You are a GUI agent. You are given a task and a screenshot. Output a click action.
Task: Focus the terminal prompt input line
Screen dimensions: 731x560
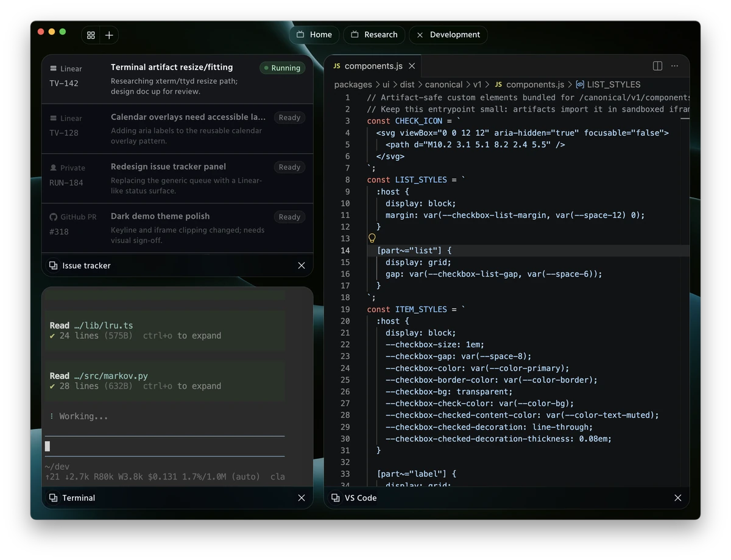click(165, 446)
